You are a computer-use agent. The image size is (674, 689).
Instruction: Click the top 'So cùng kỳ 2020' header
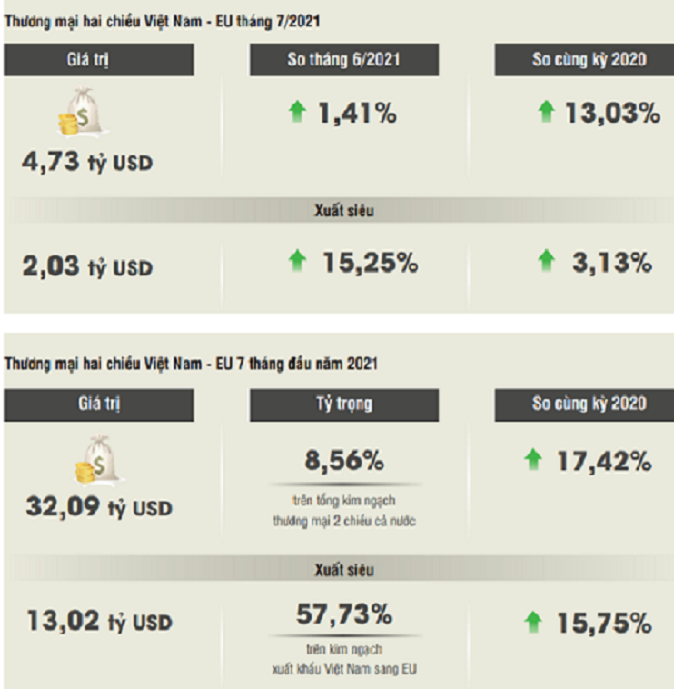pos(584,60)
